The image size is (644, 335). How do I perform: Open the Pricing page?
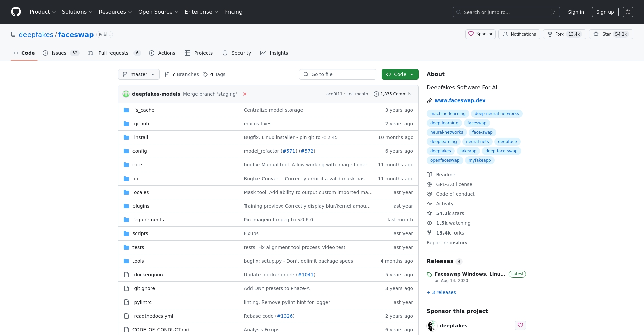233,12
